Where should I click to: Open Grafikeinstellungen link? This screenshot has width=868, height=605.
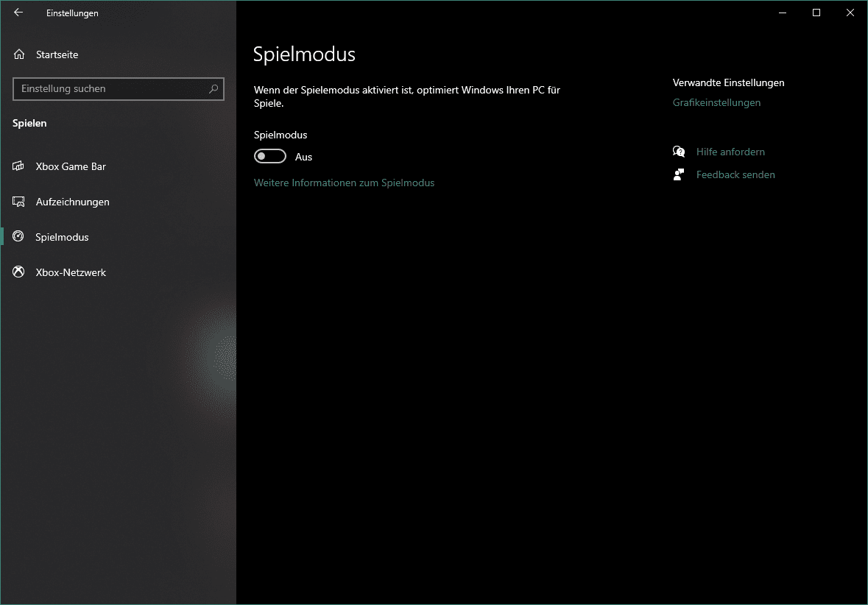coord(716,102)
